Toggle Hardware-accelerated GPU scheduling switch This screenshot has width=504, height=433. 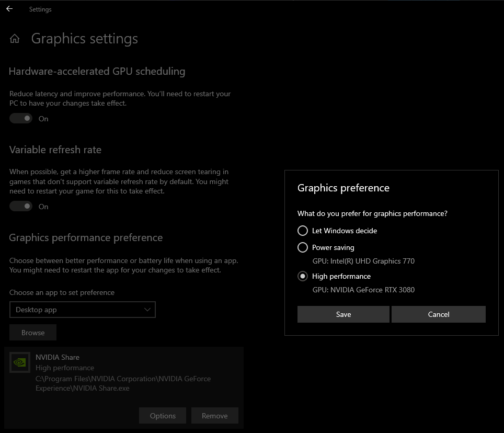21,118
